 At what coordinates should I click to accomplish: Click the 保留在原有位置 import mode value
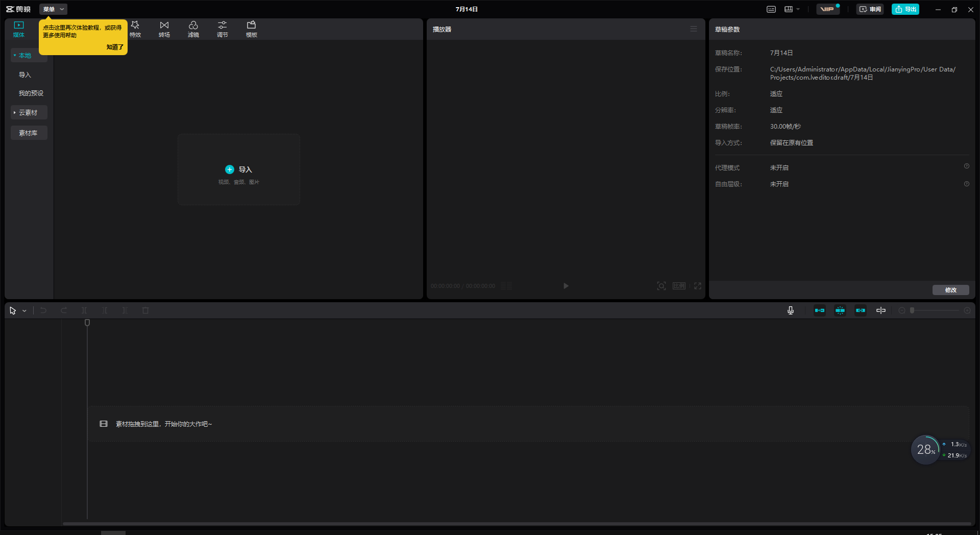[x=792, y=143]
